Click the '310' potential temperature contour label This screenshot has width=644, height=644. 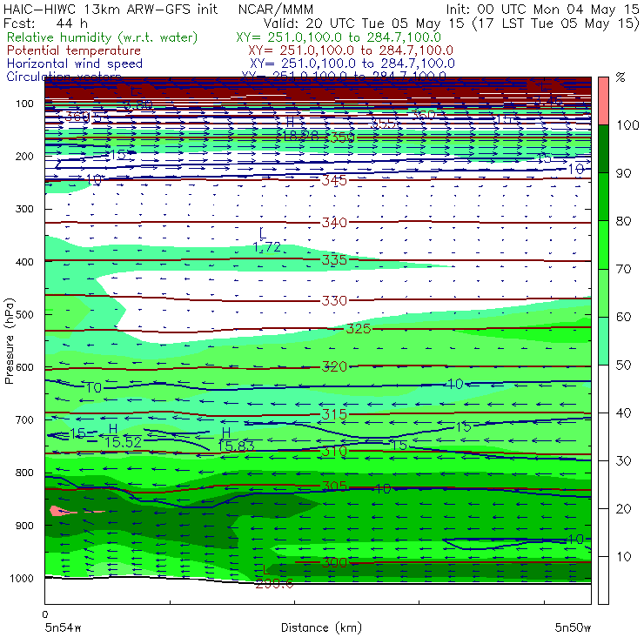[x=334, y=451]
